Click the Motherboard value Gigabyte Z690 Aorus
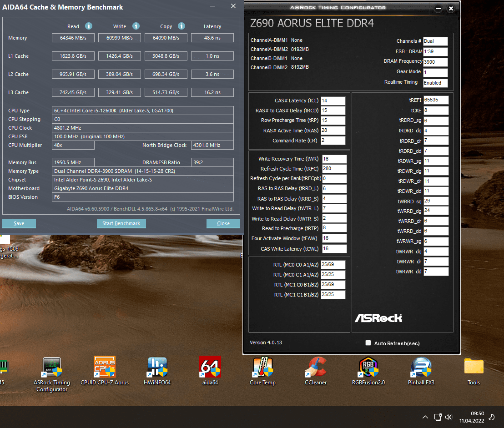The height and width of the screenshot is (428, 504). tap(143, 188)
